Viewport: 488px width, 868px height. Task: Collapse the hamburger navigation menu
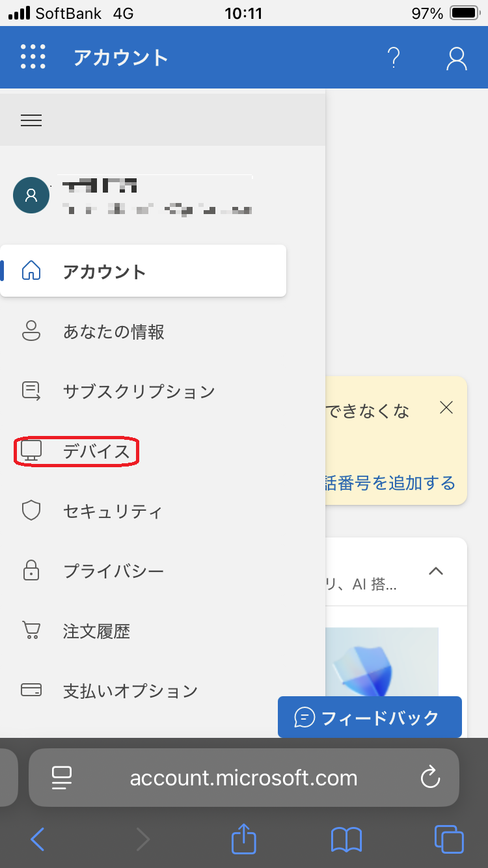click(x=31, y=120)
